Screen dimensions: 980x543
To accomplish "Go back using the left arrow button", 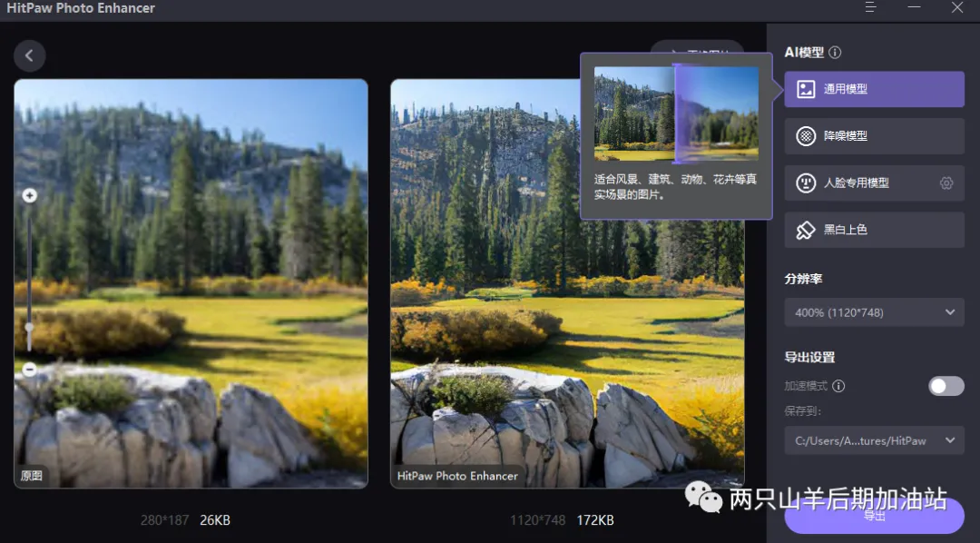I will (29, 55).
